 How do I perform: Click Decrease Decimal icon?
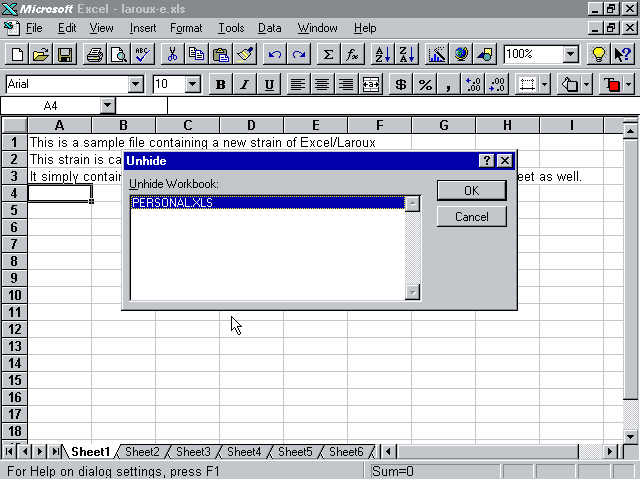point(497,84)
